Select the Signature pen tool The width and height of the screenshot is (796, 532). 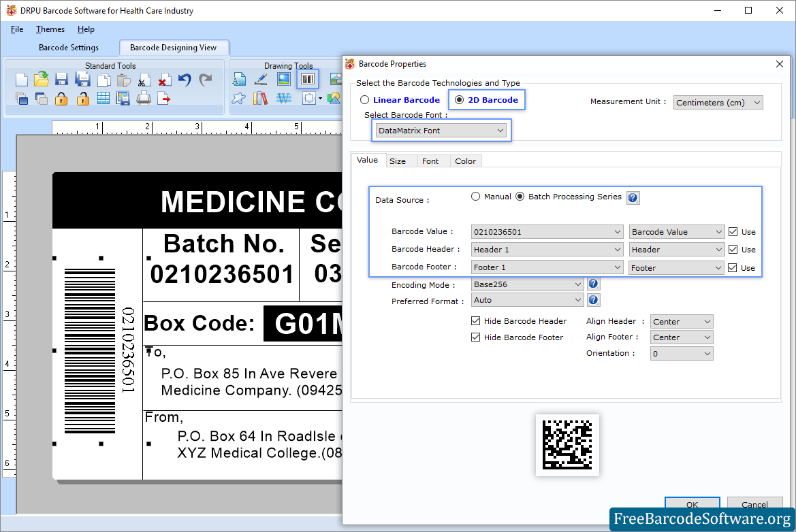[261, 79]
